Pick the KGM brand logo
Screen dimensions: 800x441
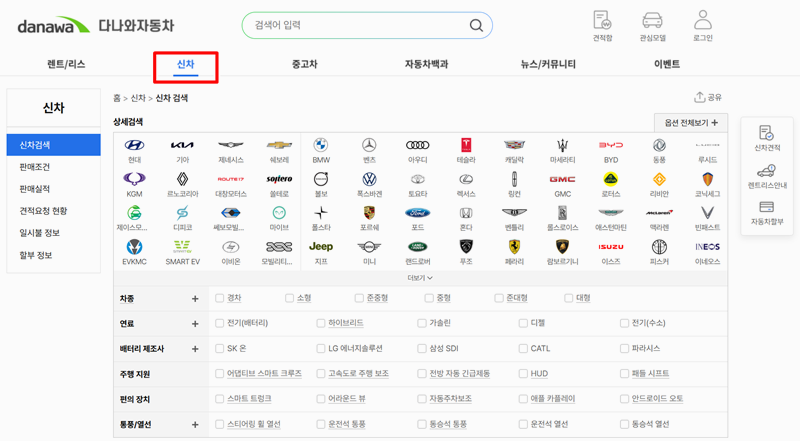point(134,179)
